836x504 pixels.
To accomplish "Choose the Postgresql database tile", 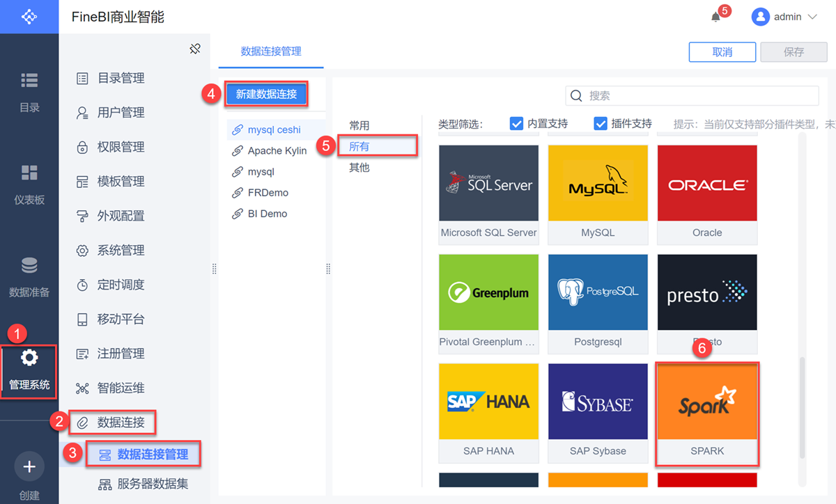I will (x=598, y=304).
